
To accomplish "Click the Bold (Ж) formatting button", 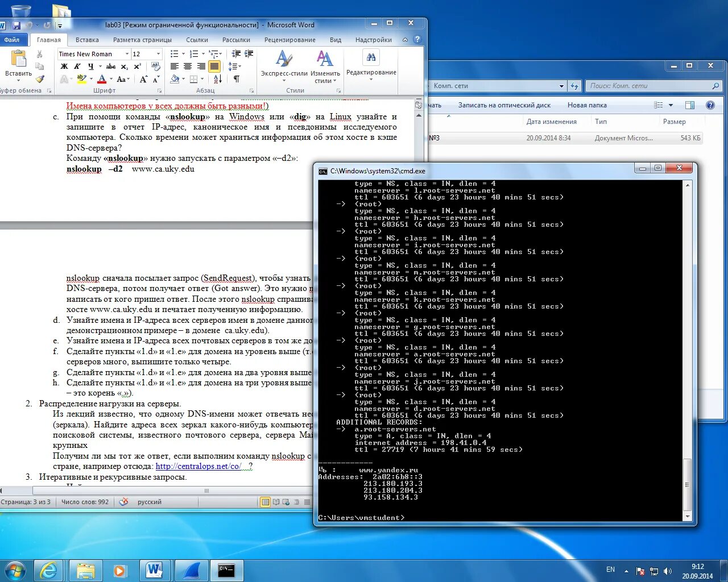I will [64, 66].
